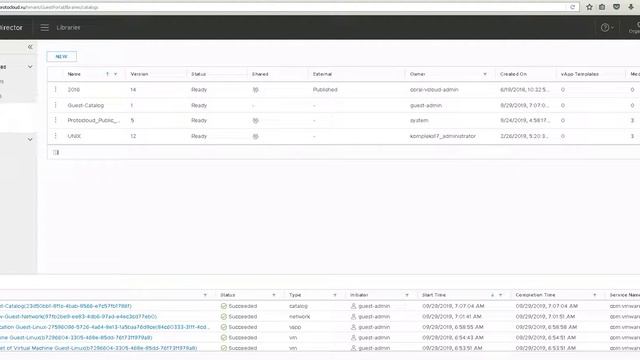Open the browser downloads arrow icon

(x=631, y=7)
